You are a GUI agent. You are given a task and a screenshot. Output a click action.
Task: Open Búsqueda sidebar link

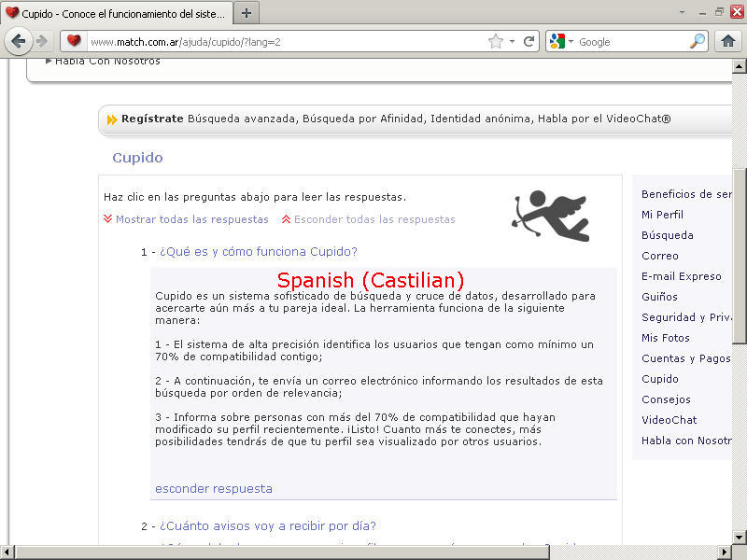click(x=668, y=235)
